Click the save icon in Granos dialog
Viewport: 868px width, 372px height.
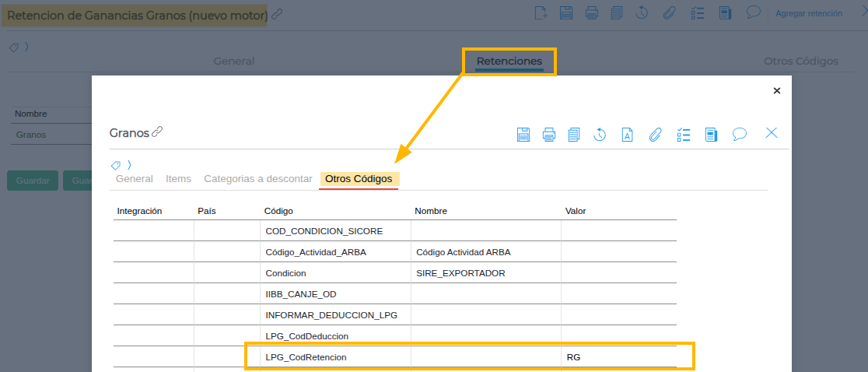[523, 134]
